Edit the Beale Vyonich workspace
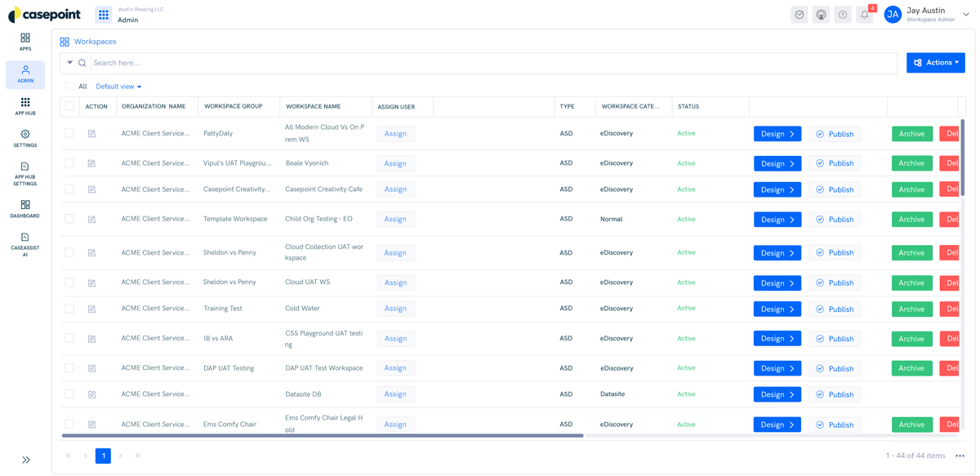This screenshot has height=476, width=980. point(92,163)
